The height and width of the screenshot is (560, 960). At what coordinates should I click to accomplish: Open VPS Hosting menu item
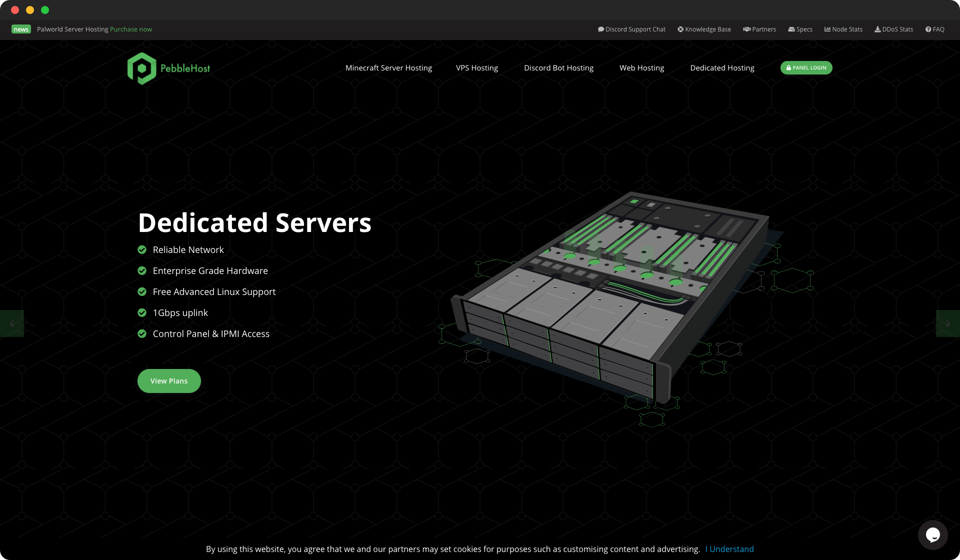(477, 68)
